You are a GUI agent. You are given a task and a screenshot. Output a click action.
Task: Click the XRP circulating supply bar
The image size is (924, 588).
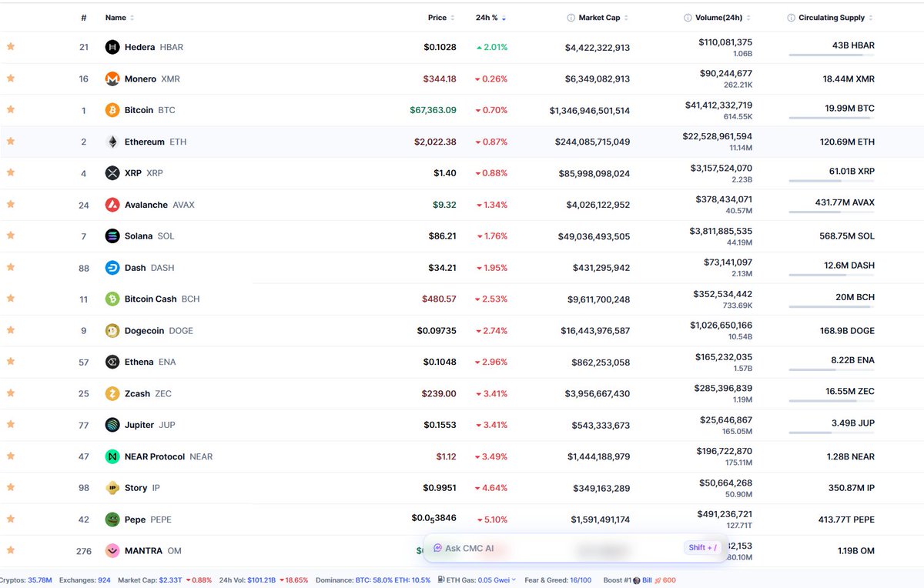[832, 181]
